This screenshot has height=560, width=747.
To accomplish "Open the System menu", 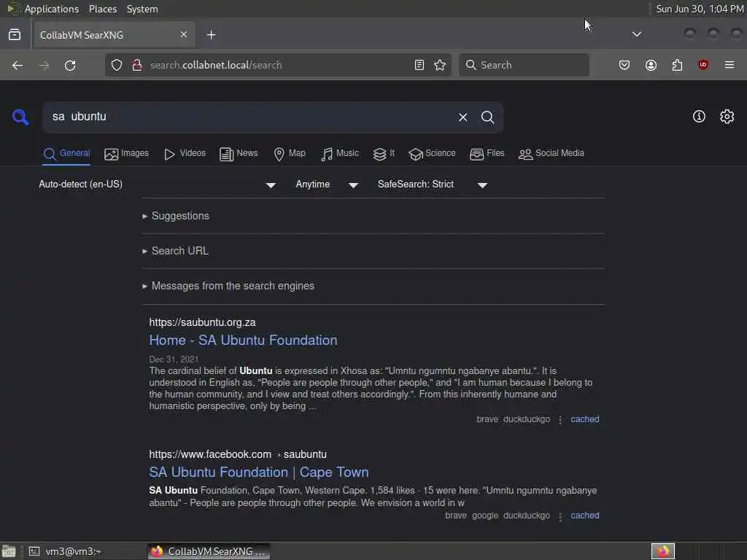I will click(x=142, y=9).
